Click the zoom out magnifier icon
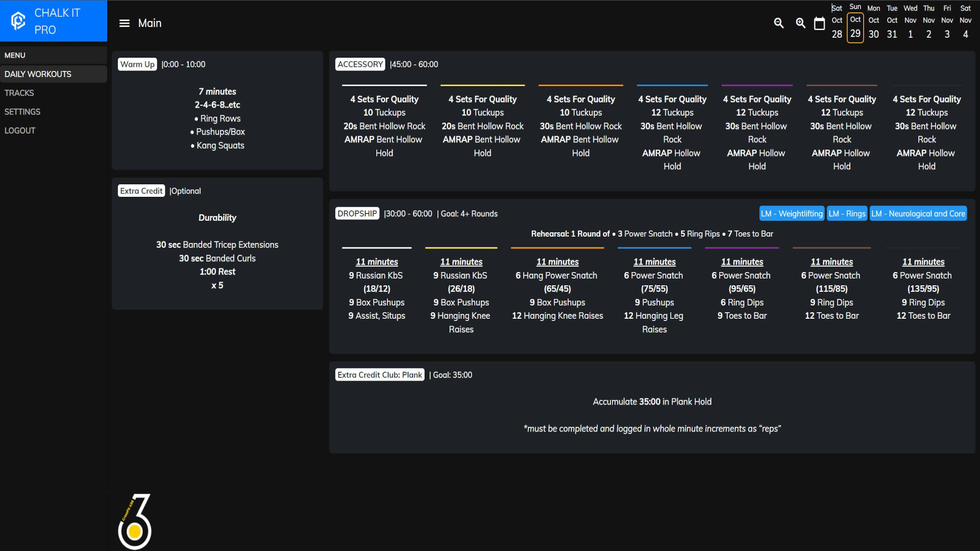 pyautogui.click(x=778, y=23)
